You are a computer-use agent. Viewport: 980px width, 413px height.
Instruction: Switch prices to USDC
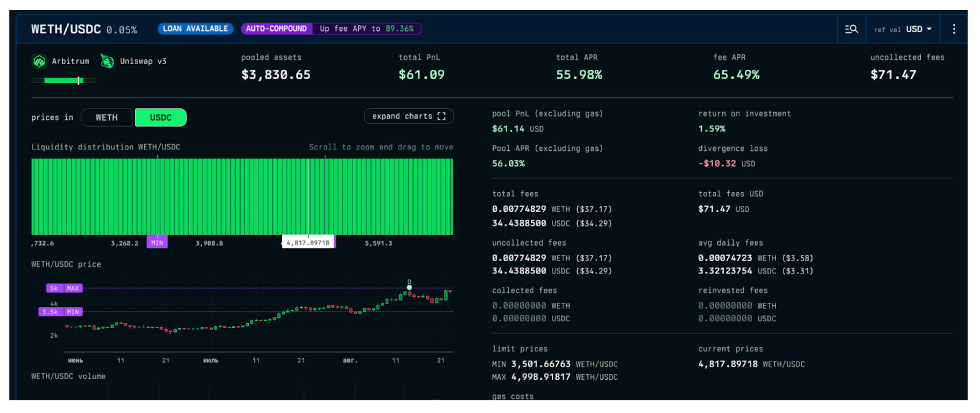point(160,118)
